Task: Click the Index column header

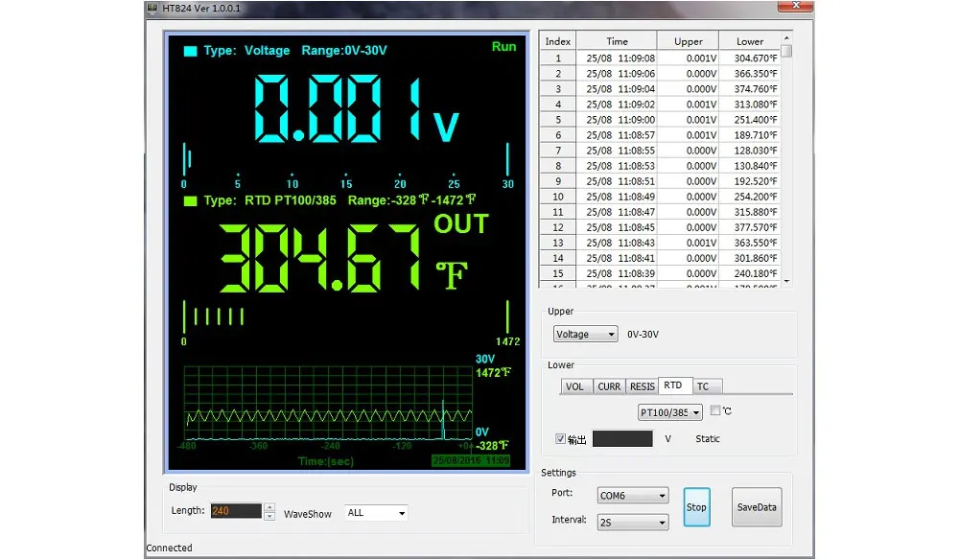Action: 558,41
